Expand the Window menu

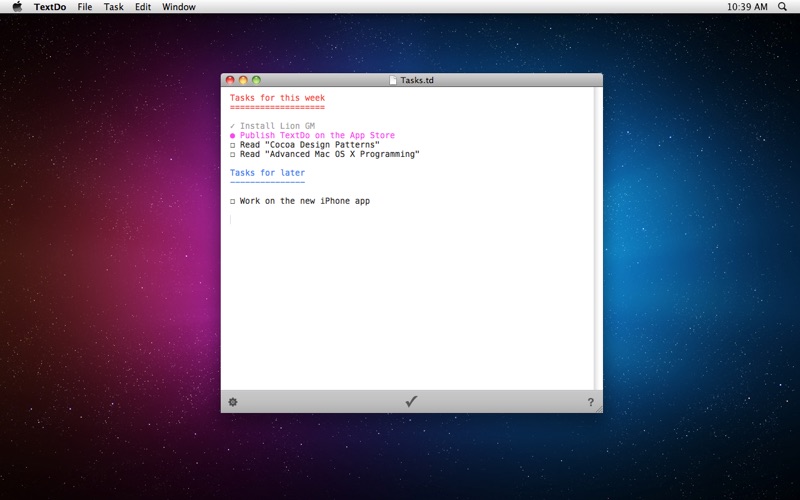(179, 7)
